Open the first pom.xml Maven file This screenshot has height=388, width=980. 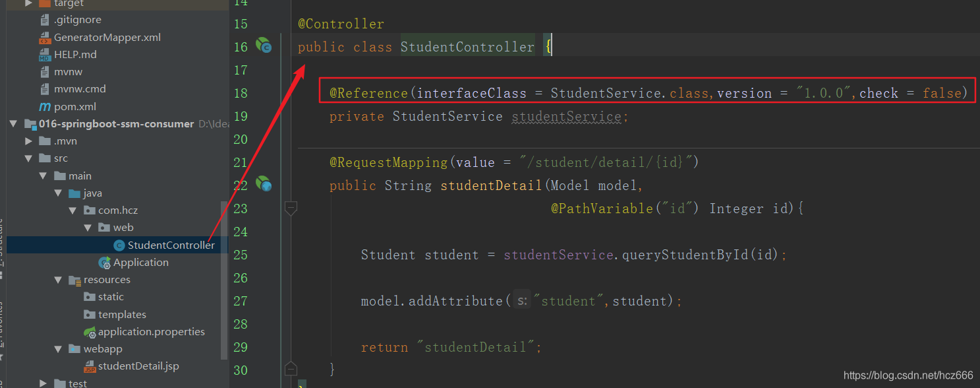[76, 106]
